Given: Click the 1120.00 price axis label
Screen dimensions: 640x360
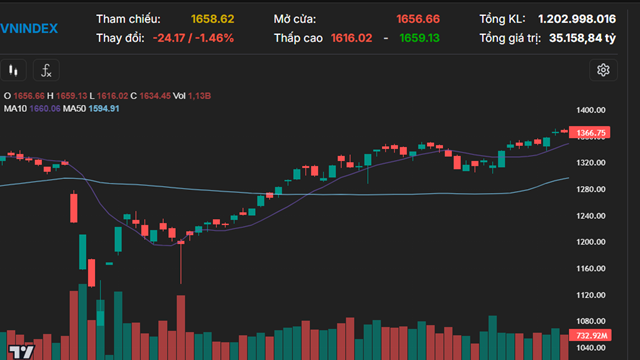Looking at the screenshot, I should coord(591,295).
